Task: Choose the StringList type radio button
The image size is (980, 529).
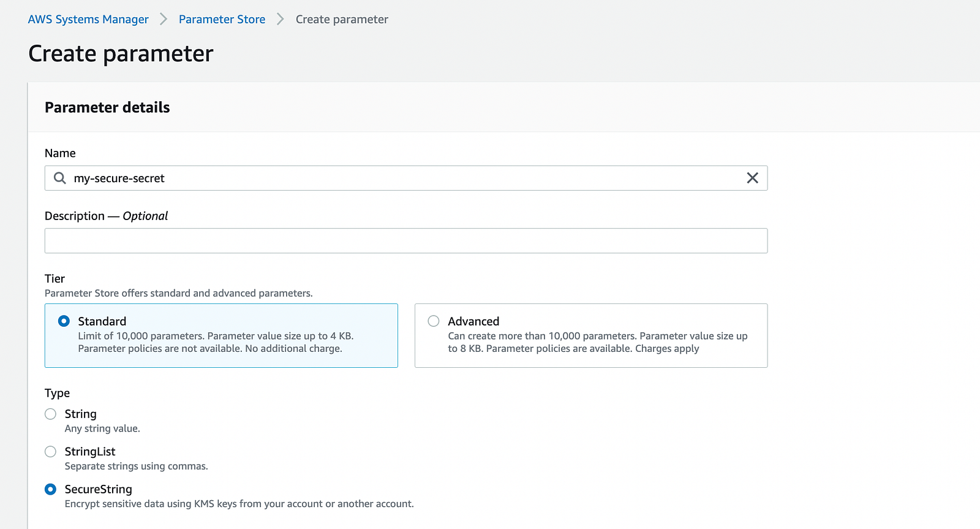Action: (50, 451)
